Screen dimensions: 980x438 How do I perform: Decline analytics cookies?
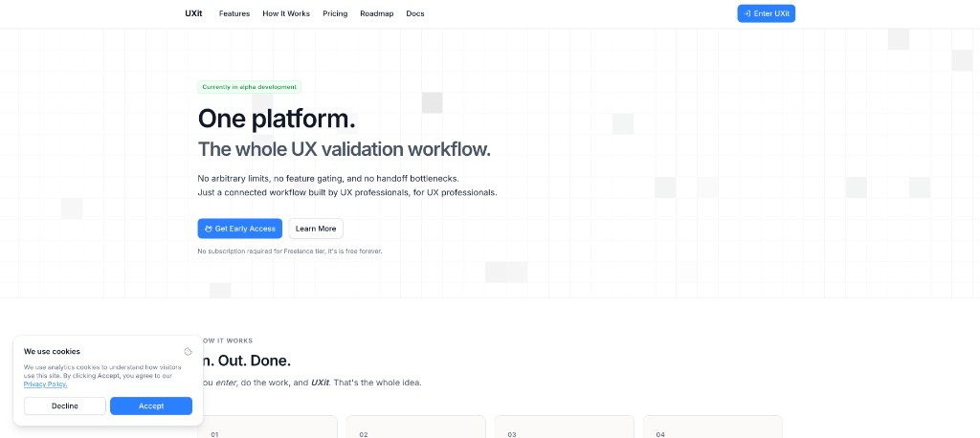pyautogui.click(x=65, y=406)
